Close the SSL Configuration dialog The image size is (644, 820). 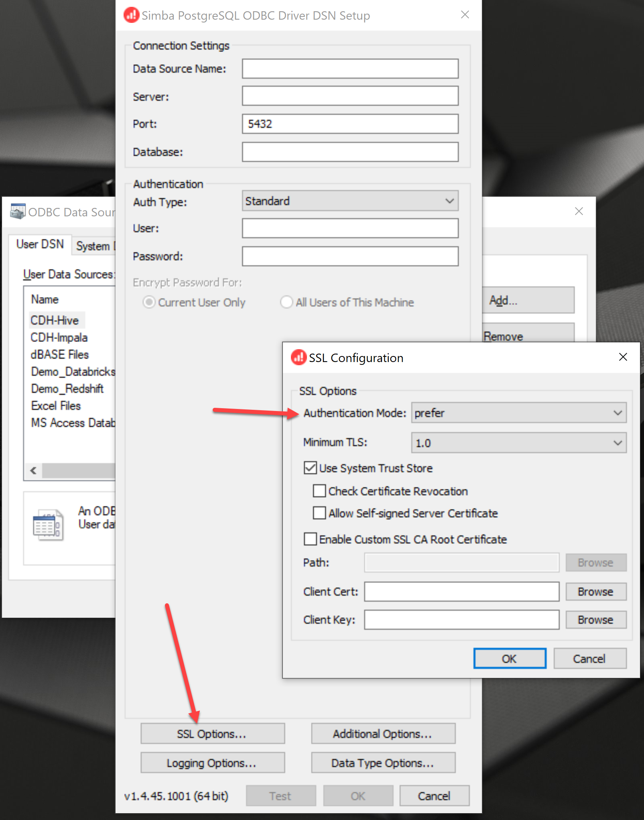pyautogui.click(x=623, y=357)
